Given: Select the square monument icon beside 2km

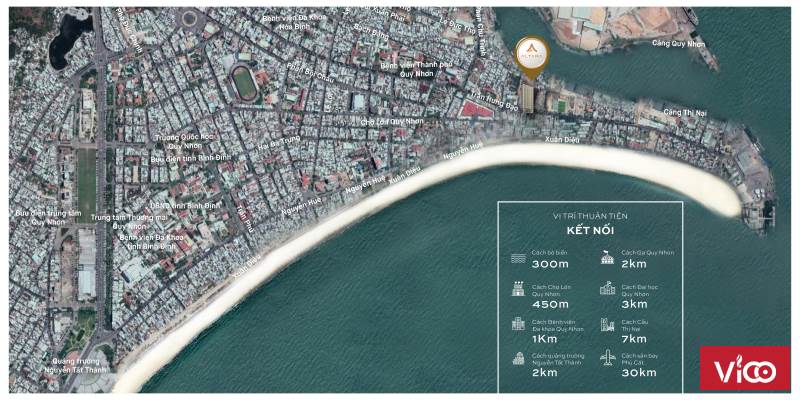Looking at the screenshot, I should [518, 358].
